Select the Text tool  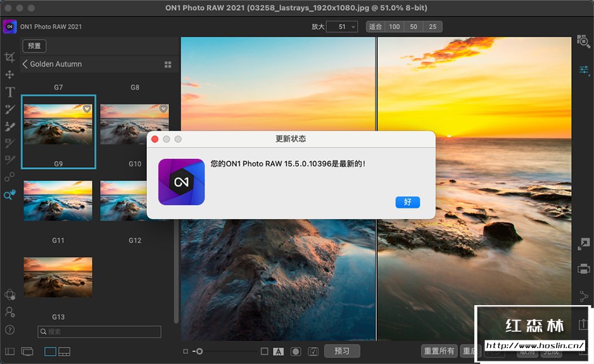pos(10,92)
